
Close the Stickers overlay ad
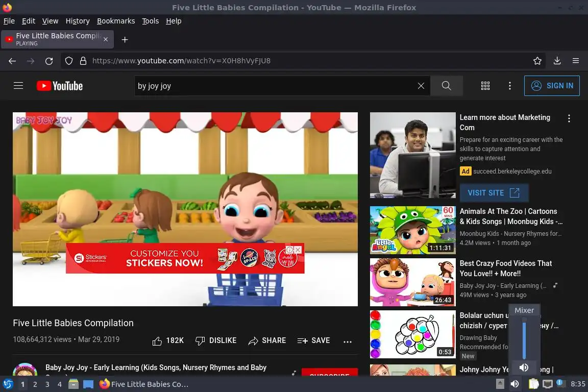click(298, 250)
